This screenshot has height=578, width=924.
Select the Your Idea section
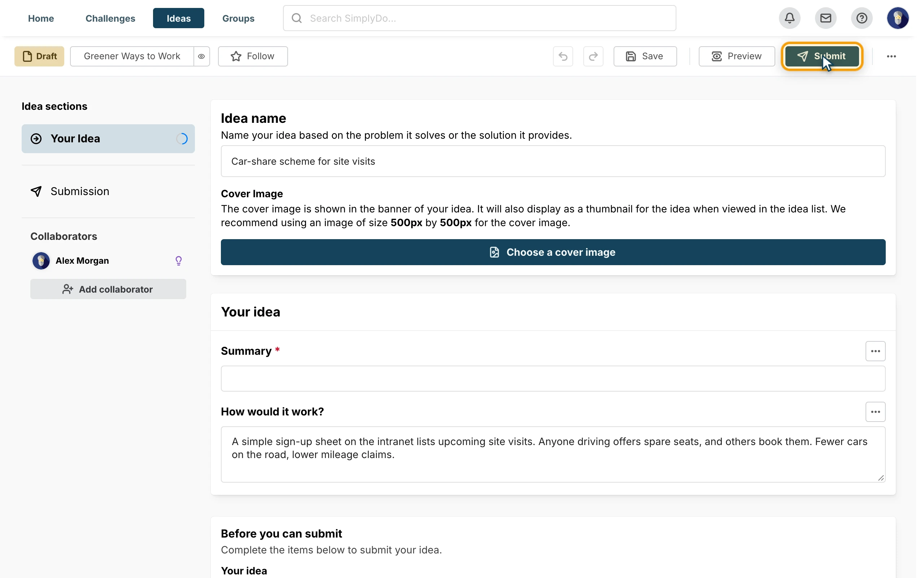(108, 138)
